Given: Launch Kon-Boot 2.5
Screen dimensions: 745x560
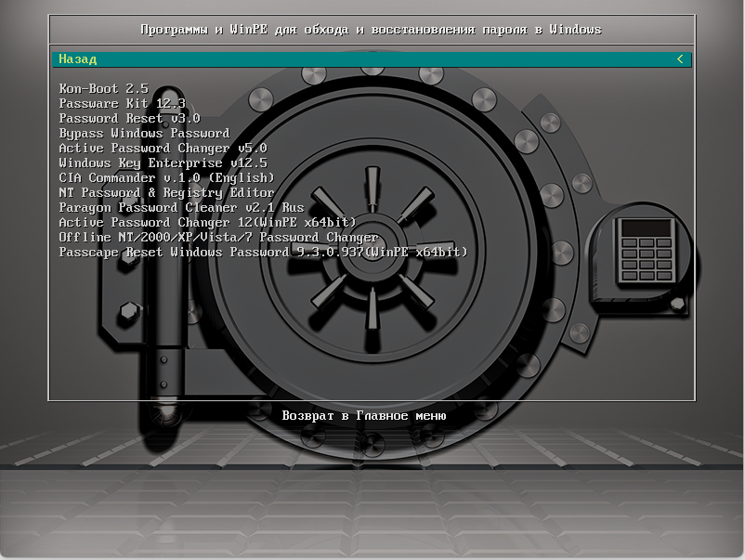Looking at the screenshot, I should tap(103, 88).
